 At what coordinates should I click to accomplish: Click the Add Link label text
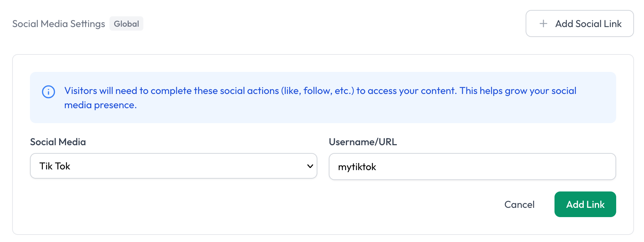585,205
